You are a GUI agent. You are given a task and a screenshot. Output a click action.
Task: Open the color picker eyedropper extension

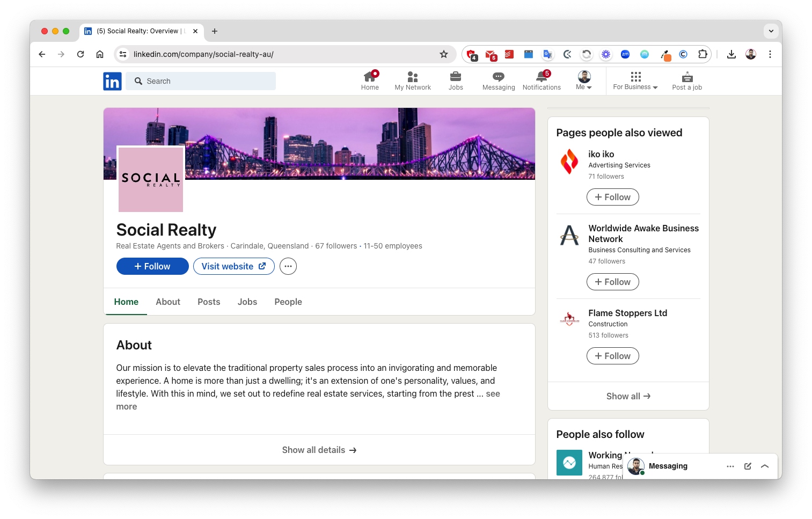665,55
